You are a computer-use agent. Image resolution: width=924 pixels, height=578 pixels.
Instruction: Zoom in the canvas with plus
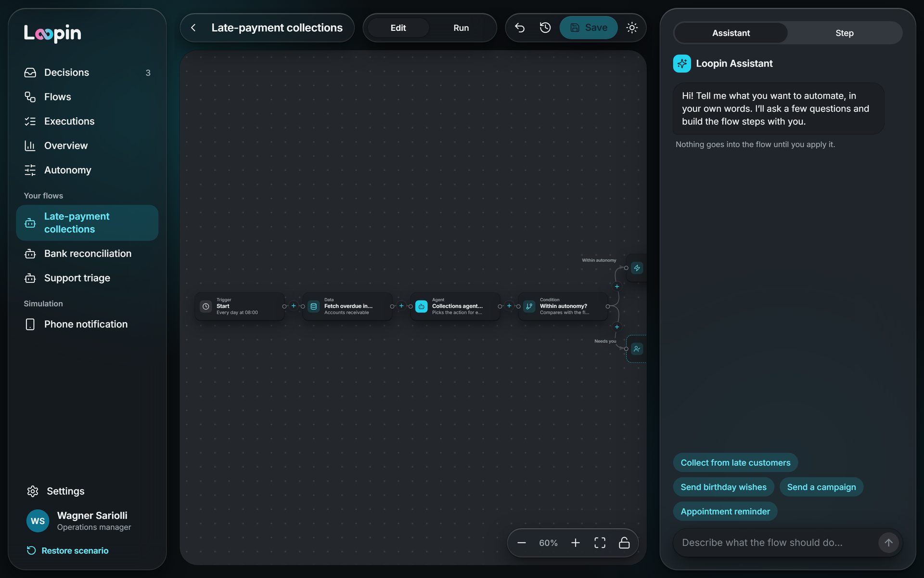click(576, 543)
